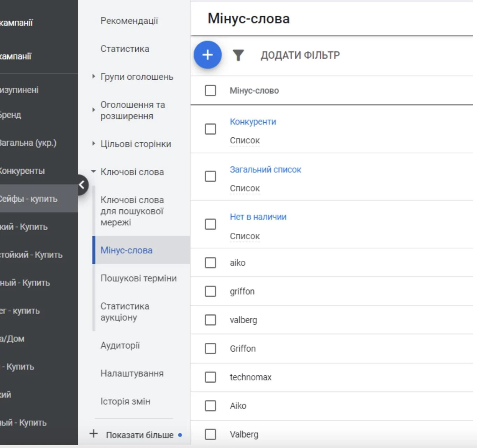Screen dimensions: 477x448
Task: Open the Нет в наличии link
Action: coord(258,217)
